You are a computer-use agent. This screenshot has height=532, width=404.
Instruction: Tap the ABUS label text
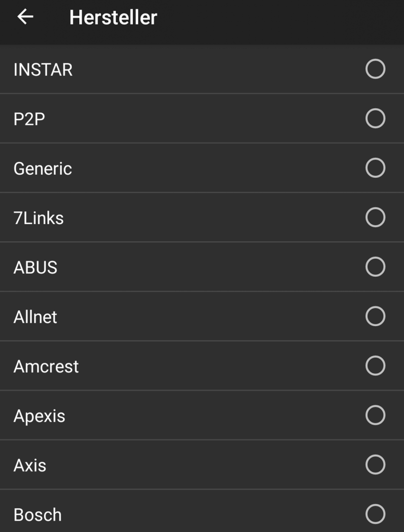(35, 267)
